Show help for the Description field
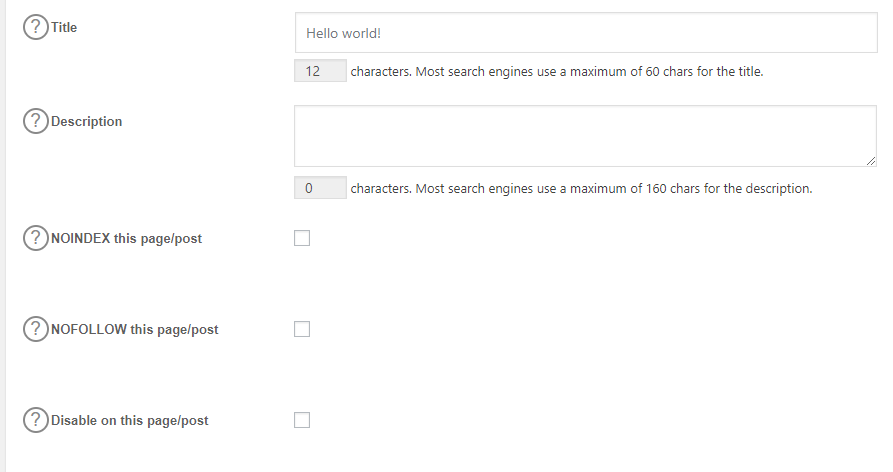893x472 pixels. [x=35, y=121]
